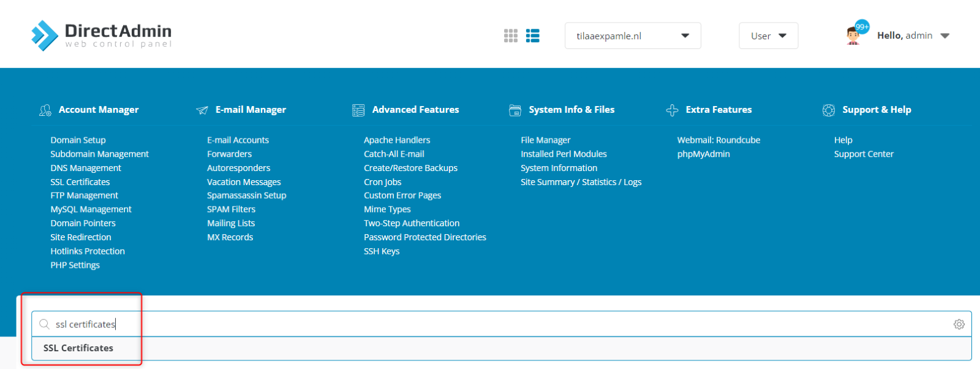Open Catch-All E-mail
This screenshot has height=369, width=980.
pyautogui.click(x=394, y=154)
